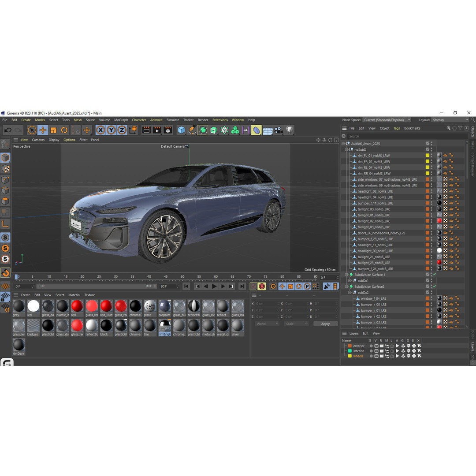Viewport: 476px width, 476px height.
Task: Select the Live Selection tool
Action: point(32,130)
